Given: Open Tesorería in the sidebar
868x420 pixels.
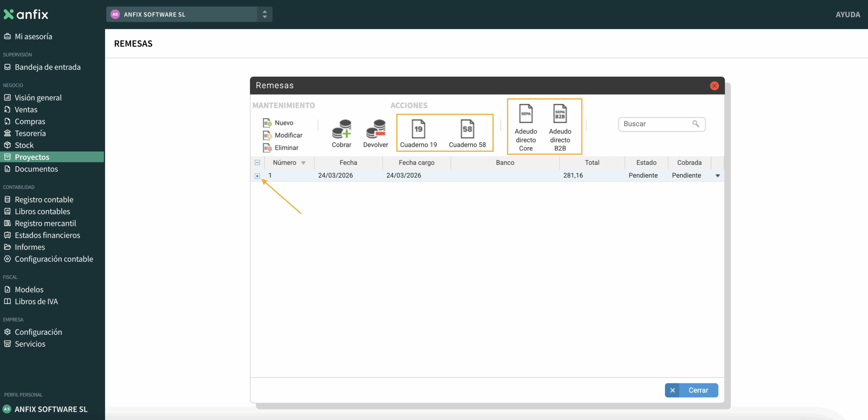Looking at the screenshot, I should [30, 133].
